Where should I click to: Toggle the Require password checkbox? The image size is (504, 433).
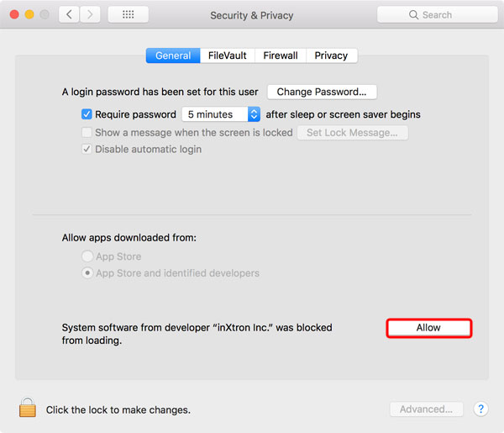[87, 114]
